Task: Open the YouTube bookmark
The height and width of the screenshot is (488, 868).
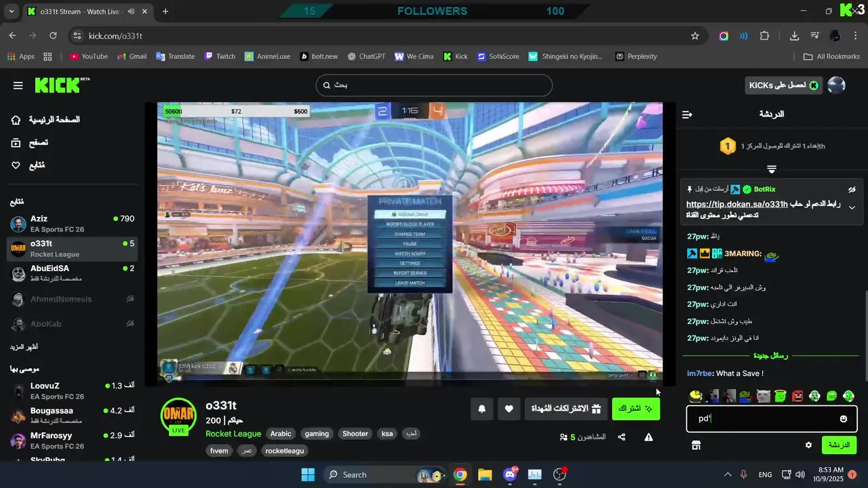Action: pos(89,56)
